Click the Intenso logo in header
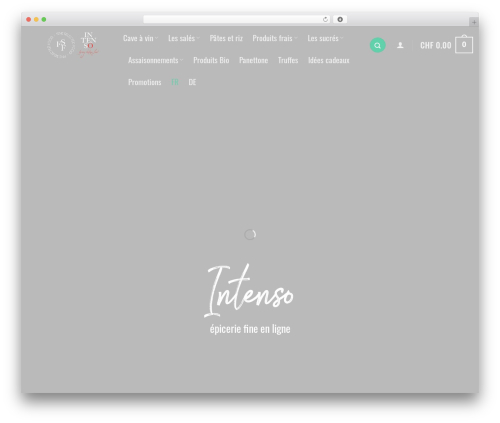 [88, 44]
